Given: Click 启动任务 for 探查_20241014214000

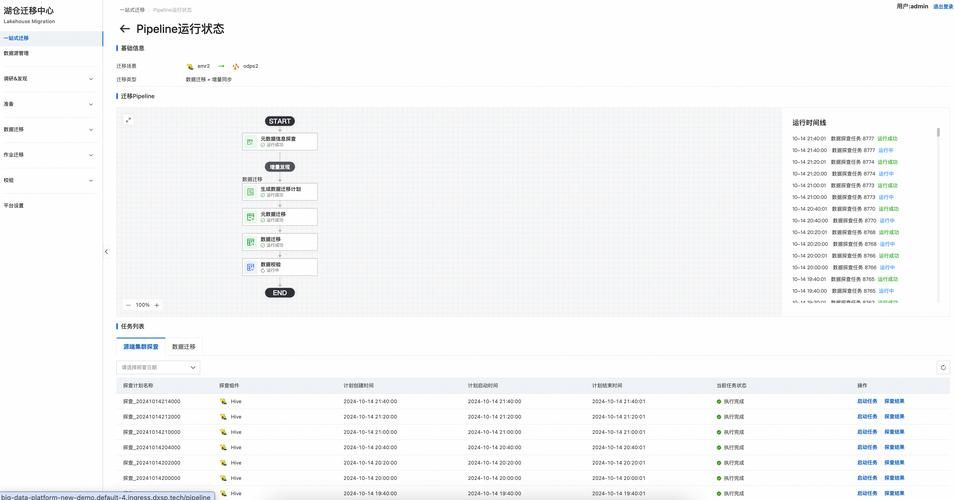Looking at the screenshot, I should pos(867,401).
